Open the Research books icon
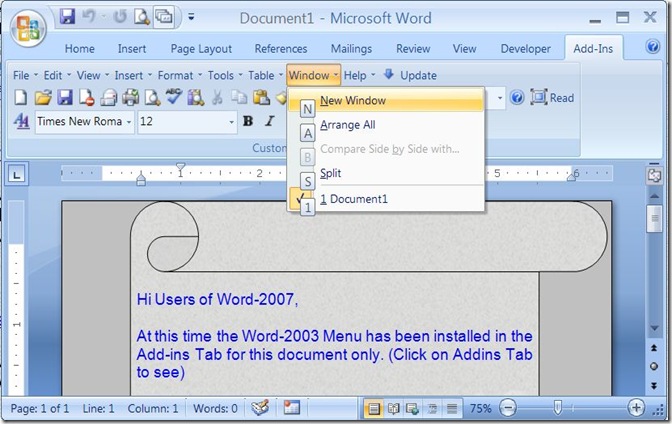The width and height of the screenshot is (672, 424). coord(196,98)
